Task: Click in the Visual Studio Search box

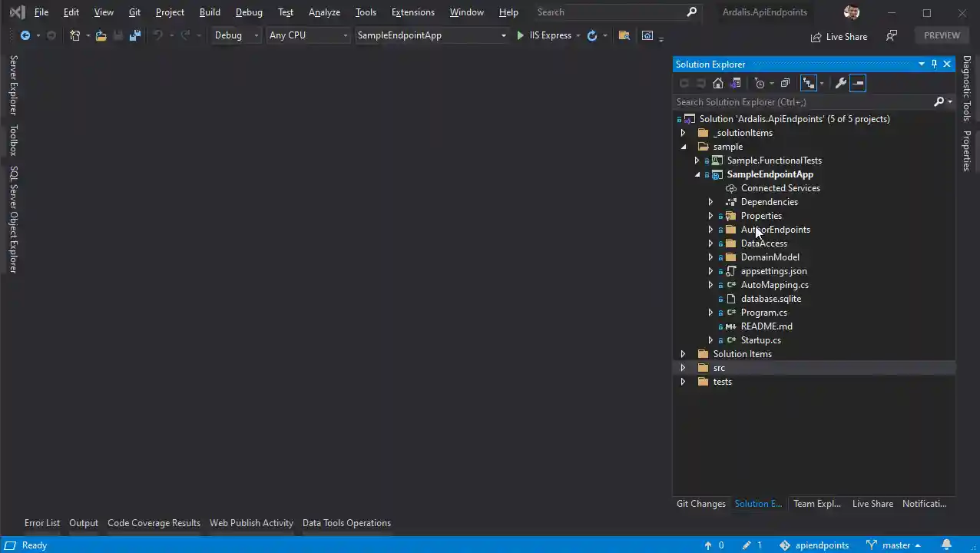Action: click(x=616, y=12)
